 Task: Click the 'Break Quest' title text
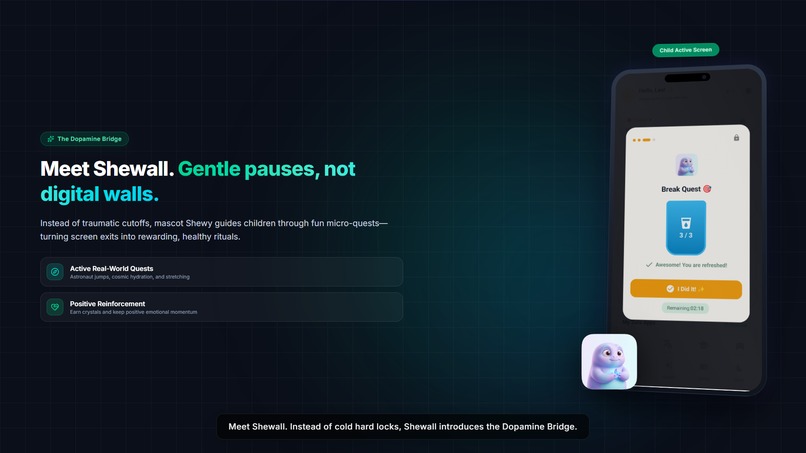[681, 189]
